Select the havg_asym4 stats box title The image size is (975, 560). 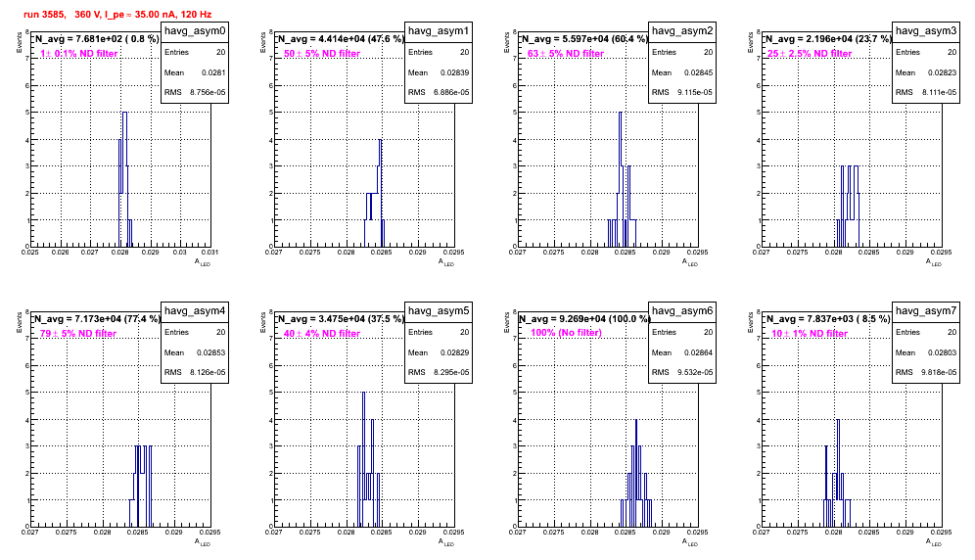(x=195, y=311)
